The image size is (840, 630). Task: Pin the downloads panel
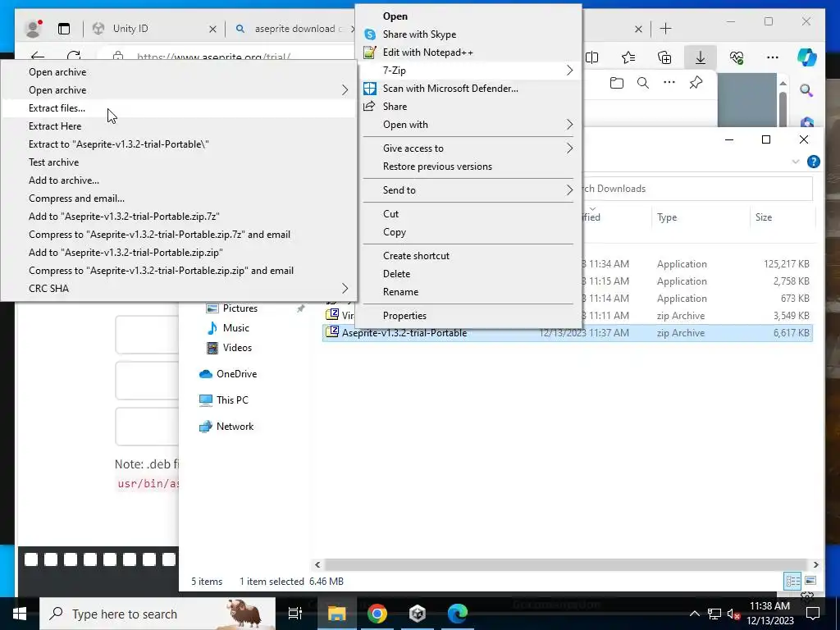[x=696, y=83]
